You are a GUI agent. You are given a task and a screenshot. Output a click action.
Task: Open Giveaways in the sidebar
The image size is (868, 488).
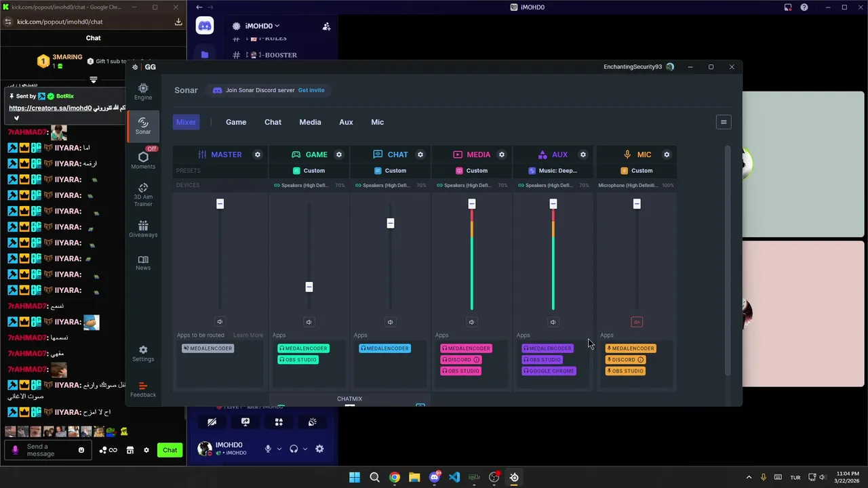tap(143, 229)
